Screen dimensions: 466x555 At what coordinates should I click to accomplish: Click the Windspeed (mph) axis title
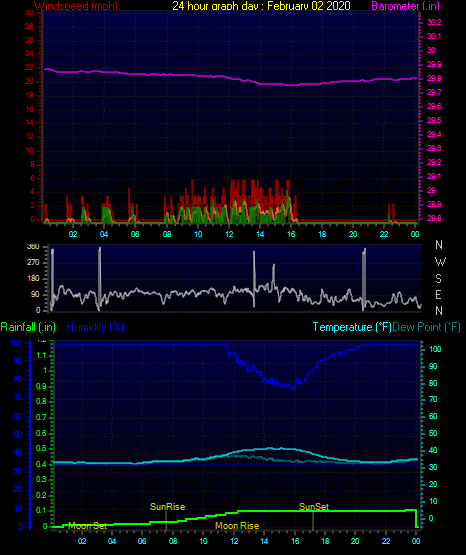pyautogui.click(x=76, y=6)
